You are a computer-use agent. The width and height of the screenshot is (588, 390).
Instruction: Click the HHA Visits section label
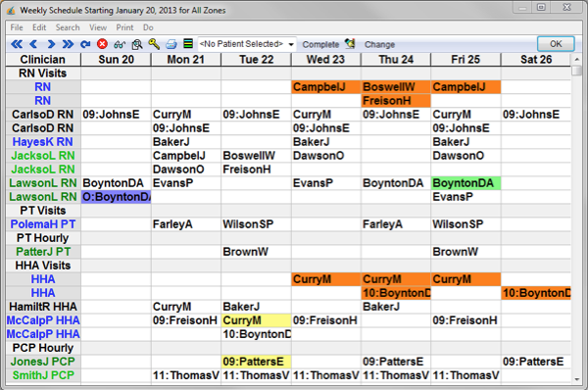point(43,266)
